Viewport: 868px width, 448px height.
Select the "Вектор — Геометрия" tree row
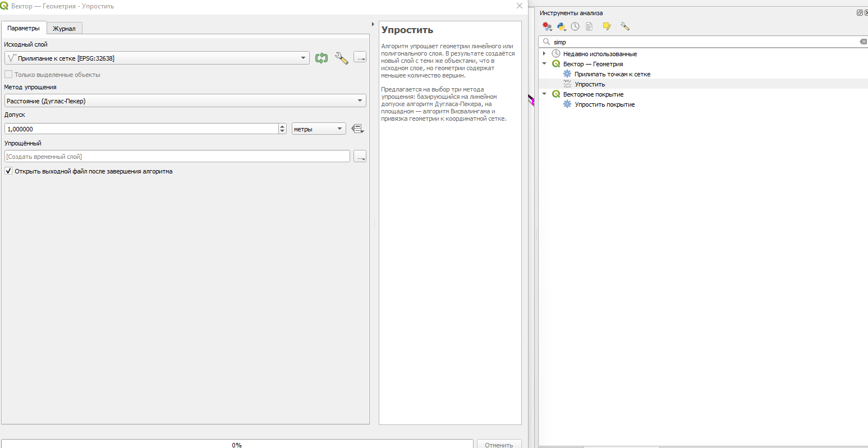[x=593, y=64]
